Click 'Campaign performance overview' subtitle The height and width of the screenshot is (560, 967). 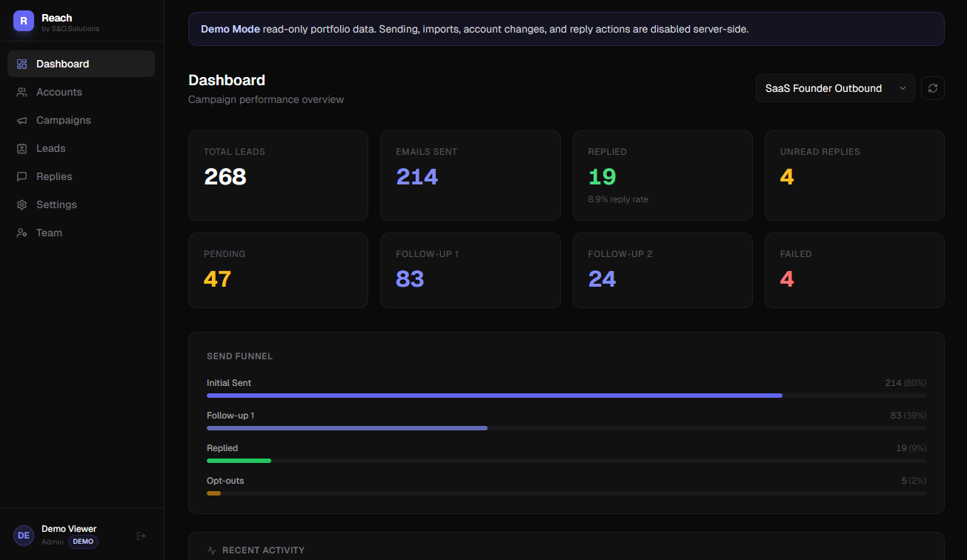point(266,99)
